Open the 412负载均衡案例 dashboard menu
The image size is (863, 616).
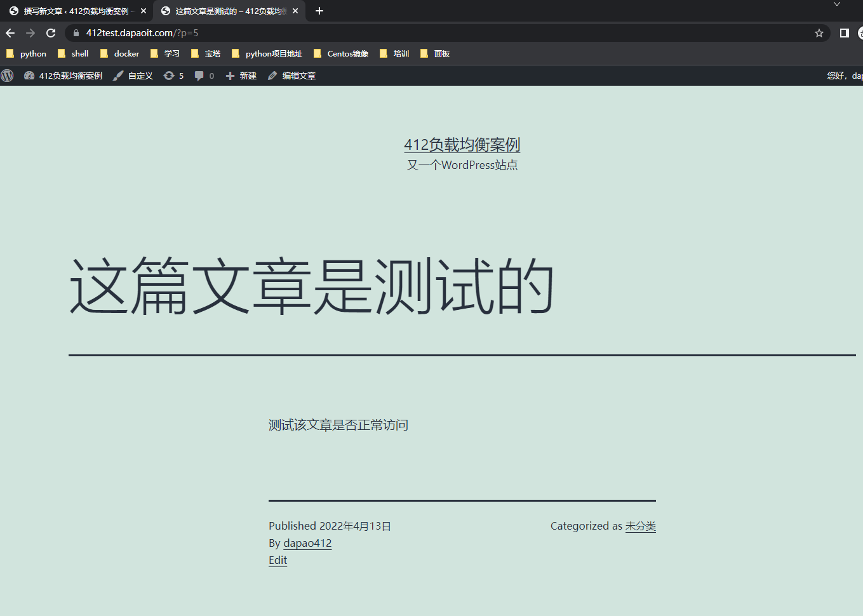[63, 76]
